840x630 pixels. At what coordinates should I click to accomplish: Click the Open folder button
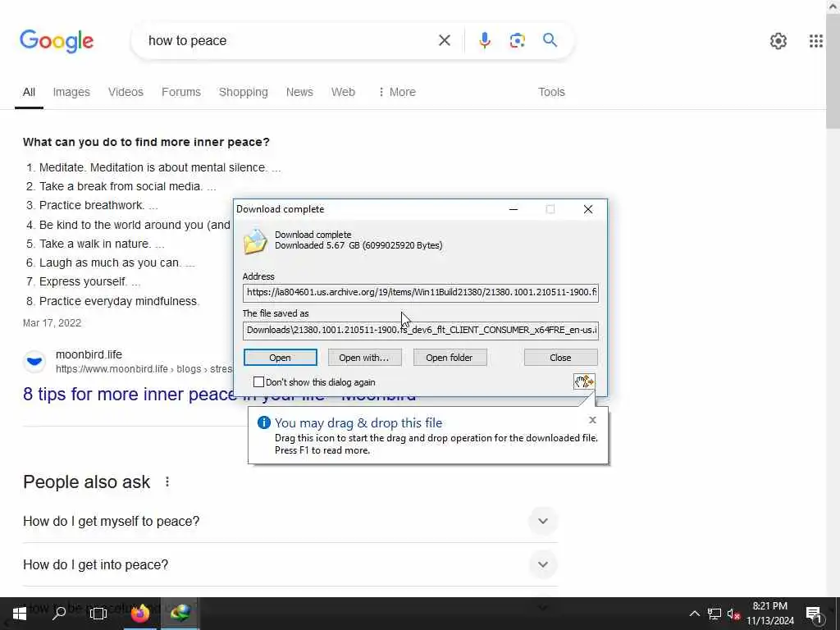(450, 358)
